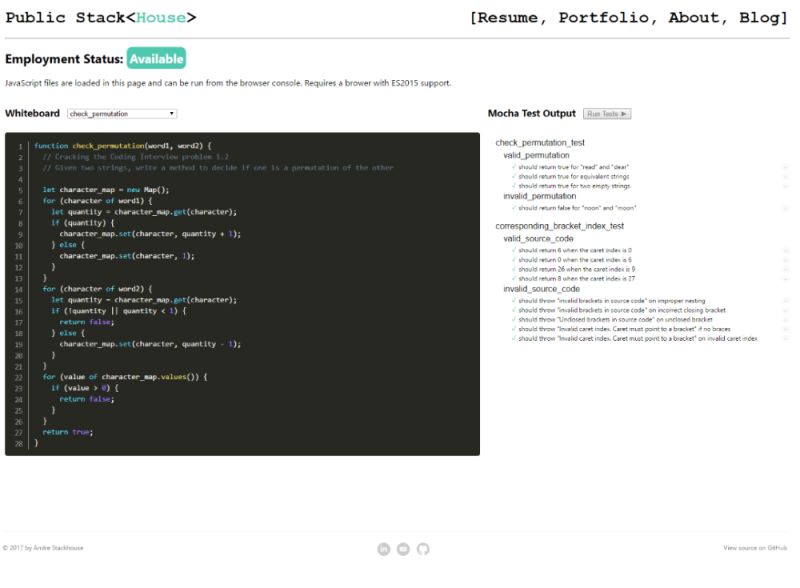The image size is (800, 588).
Task: Select test 'should return true for two empty strings'
Action: point(574,186)
